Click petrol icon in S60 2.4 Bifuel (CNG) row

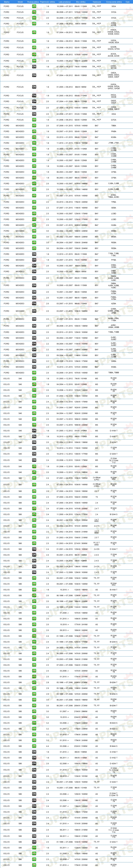click(x=34, y=485)
